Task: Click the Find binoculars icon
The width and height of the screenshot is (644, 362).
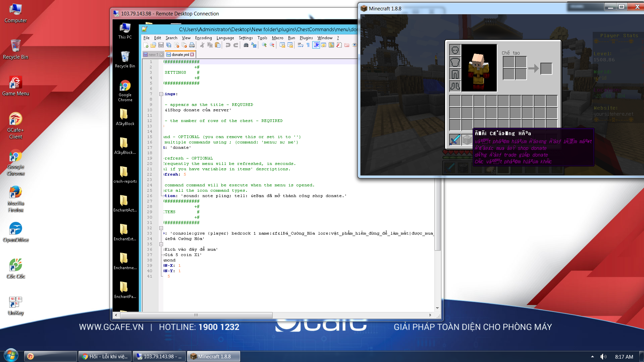Action: (246, 45)
